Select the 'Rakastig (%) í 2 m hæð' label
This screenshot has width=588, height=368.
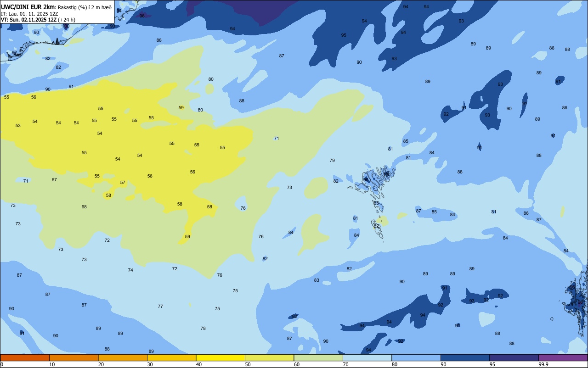coord(85,7)
